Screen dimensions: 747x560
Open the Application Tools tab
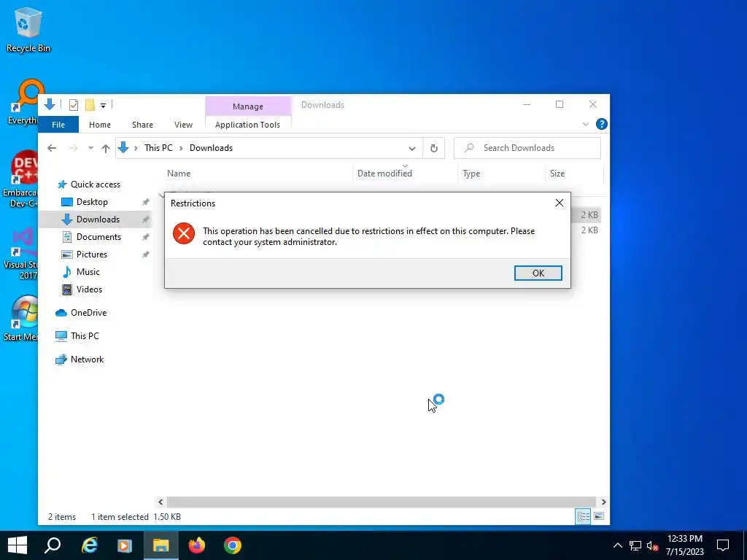pyautogui.click(x=247, y=125)
